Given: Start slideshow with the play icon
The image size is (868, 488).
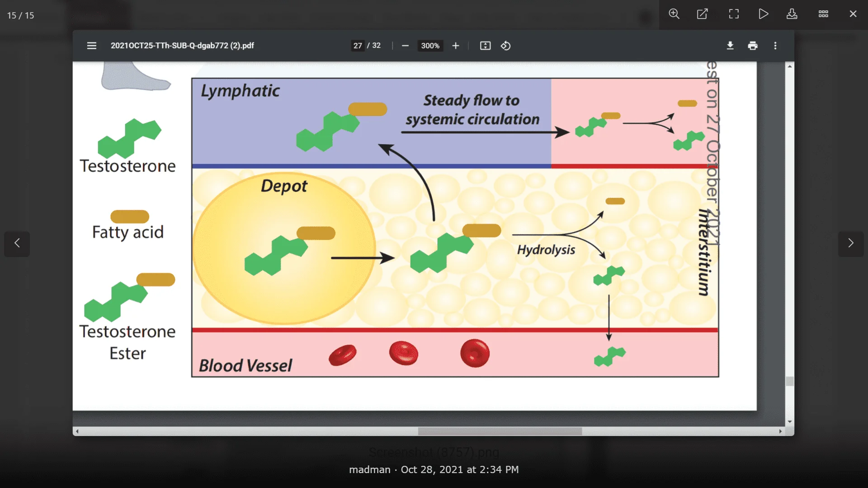Looking at the screenshot, I should click(763, 14).
